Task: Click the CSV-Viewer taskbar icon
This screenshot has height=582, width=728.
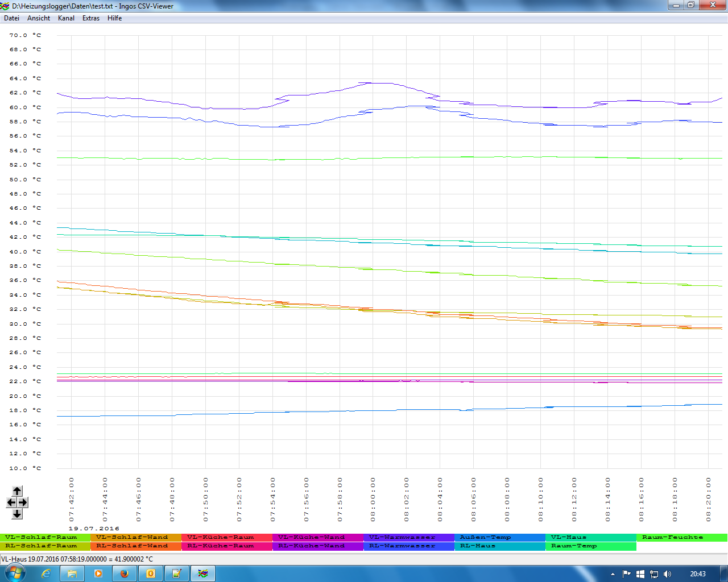Action: (x=203, y=573)
